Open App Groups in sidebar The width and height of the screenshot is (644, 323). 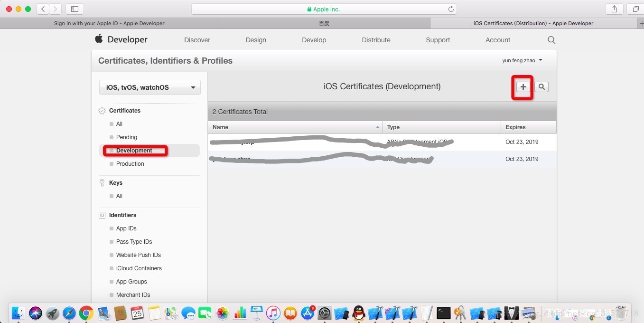tap(131, 282)
